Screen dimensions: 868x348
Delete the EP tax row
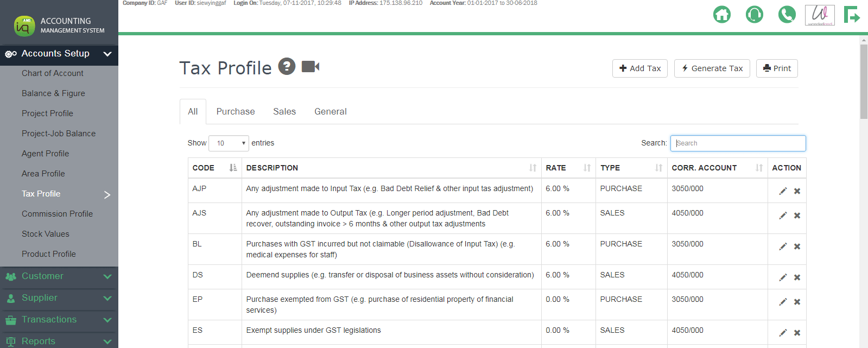[x=797, y=302]
